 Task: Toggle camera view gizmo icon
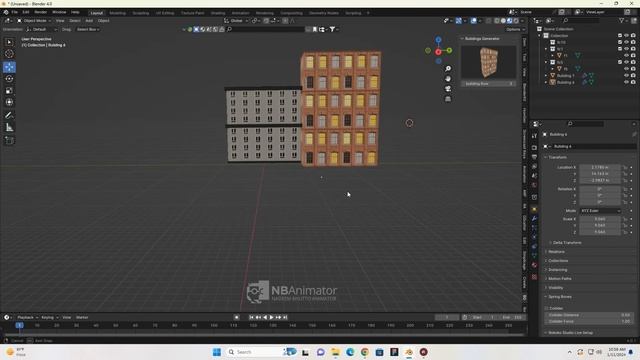[x=448, y=89]
